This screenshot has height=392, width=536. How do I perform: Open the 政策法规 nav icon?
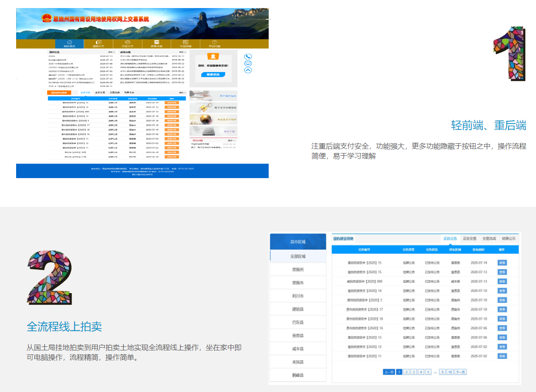157,43
